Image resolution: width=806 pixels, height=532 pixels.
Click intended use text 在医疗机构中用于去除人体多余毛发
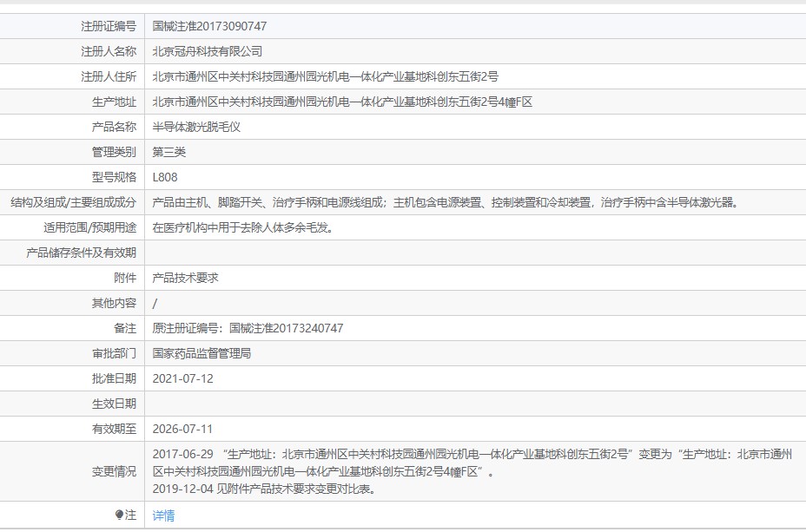[243, 227]
